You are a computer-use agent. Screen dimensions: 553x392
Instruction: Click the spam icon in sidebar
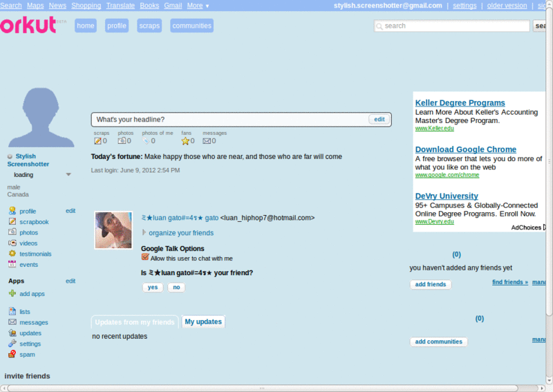click(12, 354)
